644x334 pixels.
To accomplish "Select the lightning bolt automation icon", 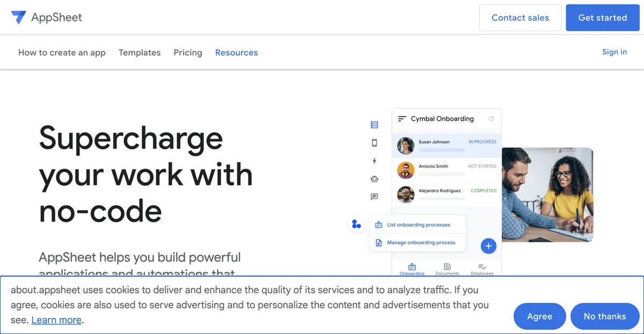I will pyautogui.click(x=375, y=161).
